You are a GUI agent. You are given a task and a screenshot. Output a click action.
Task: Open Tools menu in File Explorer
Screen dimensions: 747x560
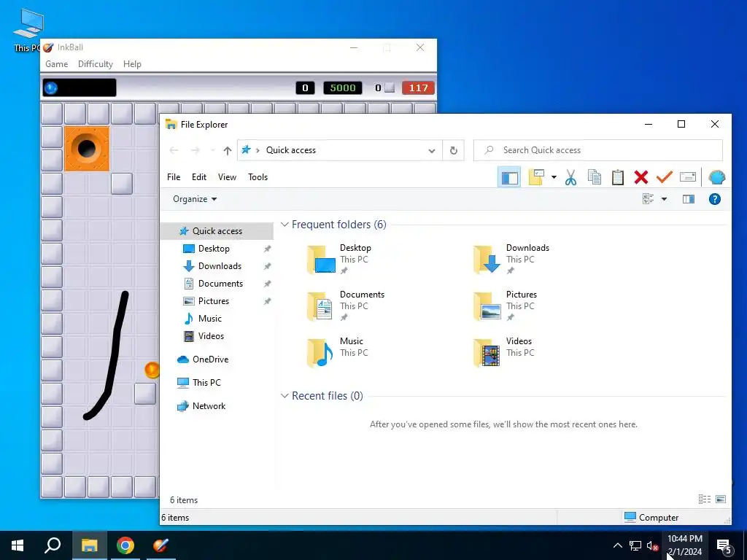(x=258, y=177)
